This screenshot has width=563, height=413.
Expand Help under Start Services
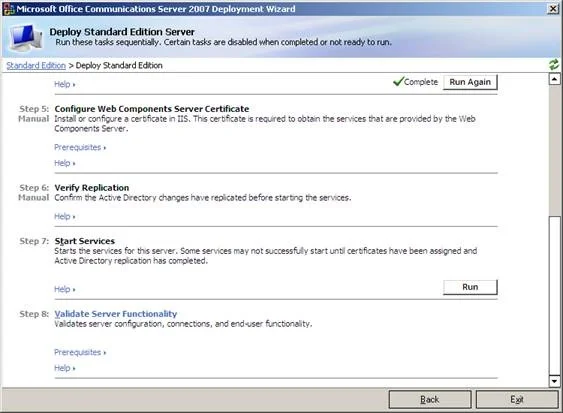click(x=65, y=289)
